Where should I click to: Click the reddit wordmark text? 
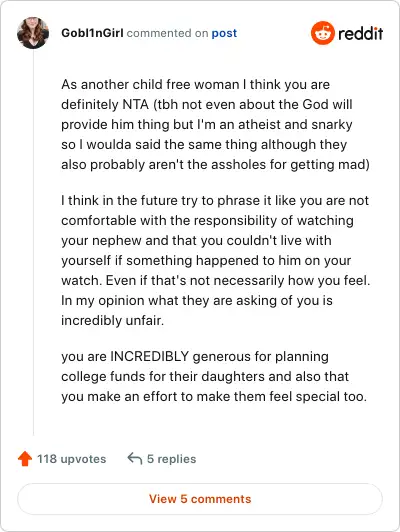coord(361,33)
